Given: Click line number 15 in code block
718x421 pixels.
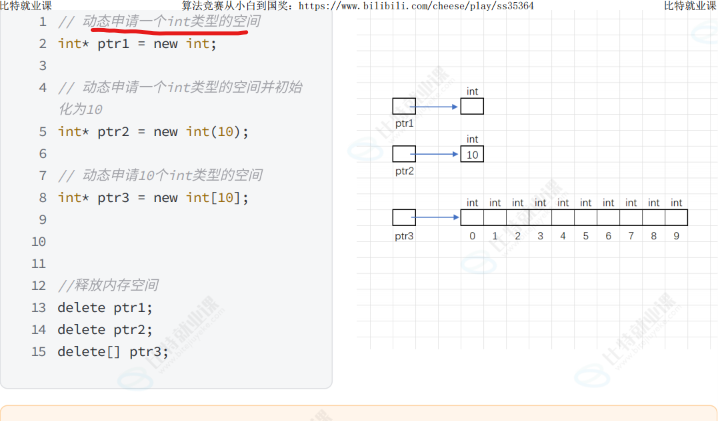Looking at the screenshot, I should pyautogui.click(x=39, y=352).
